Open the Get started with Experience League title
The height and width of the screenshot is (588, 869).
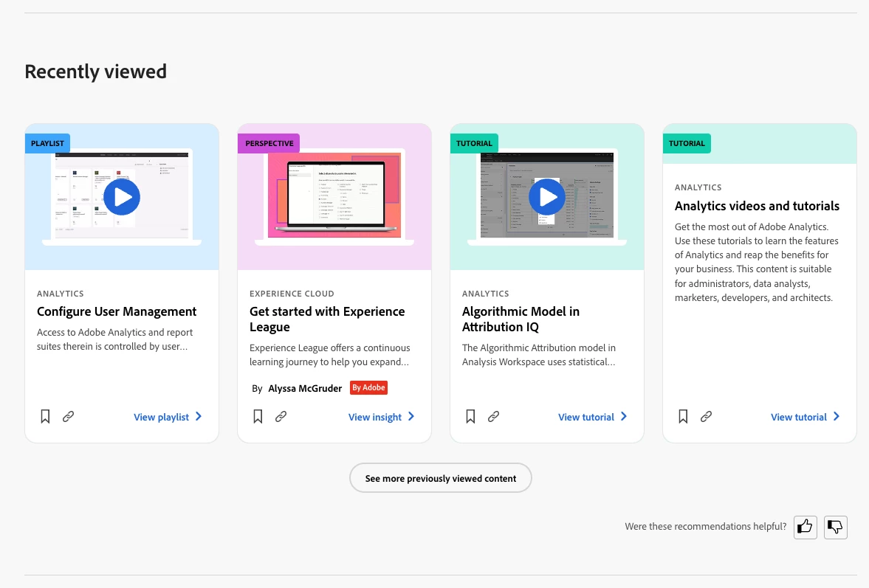tap(327, 319)
